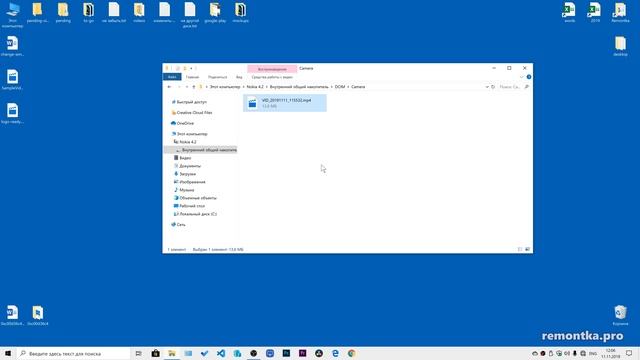The height and width of the screenshot is (360, 640).
Task: Open Visual Studio Code from taskbar
Action: coord(221,353)
